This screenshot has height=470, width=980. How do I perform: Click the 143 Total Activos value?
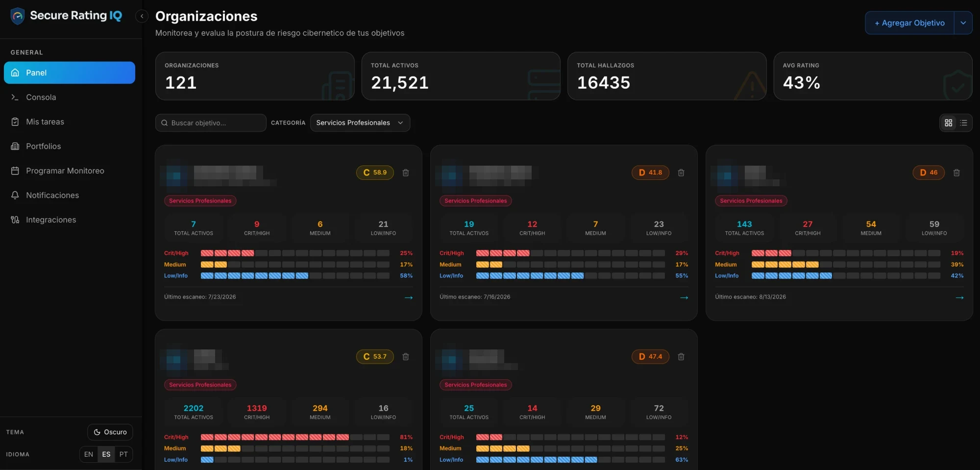click(744, 224)
